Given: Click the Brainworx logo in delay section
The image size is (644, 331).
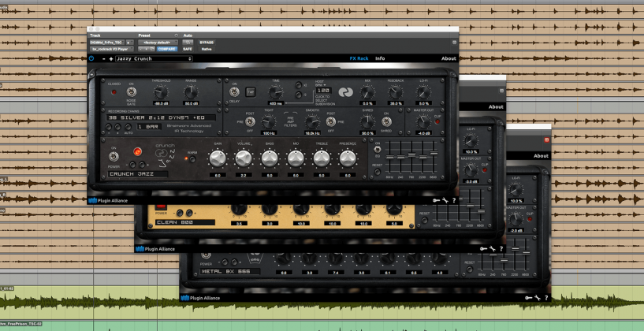Looking at the screenshot, I should pos(346,92).
